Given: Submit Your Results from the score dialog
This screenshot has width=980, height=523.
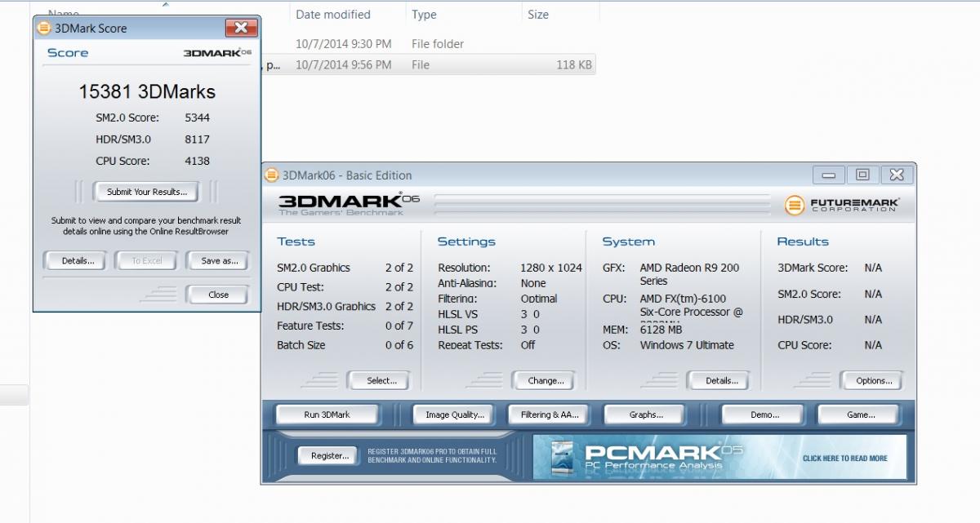Looking at the screenshot, I should 147,192.
